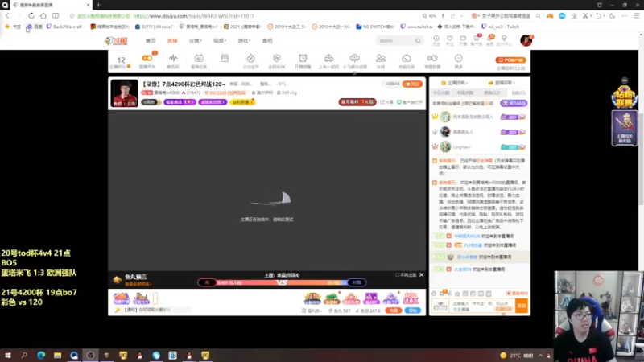Close the 鱼丸预言 prediction bar
The image size is (644, 362).
[x=421, y=275]
